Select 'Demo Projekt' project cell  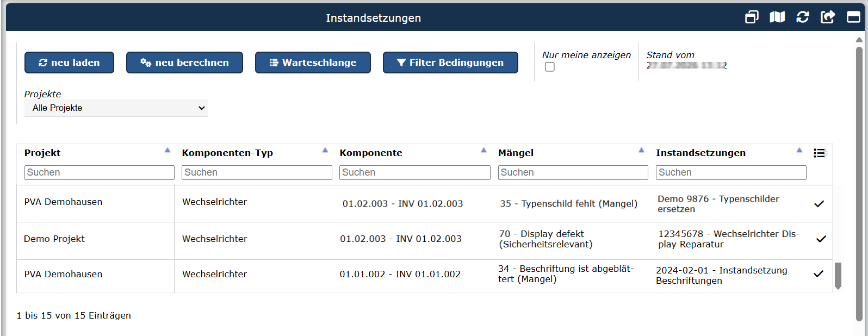click(54, 239)
